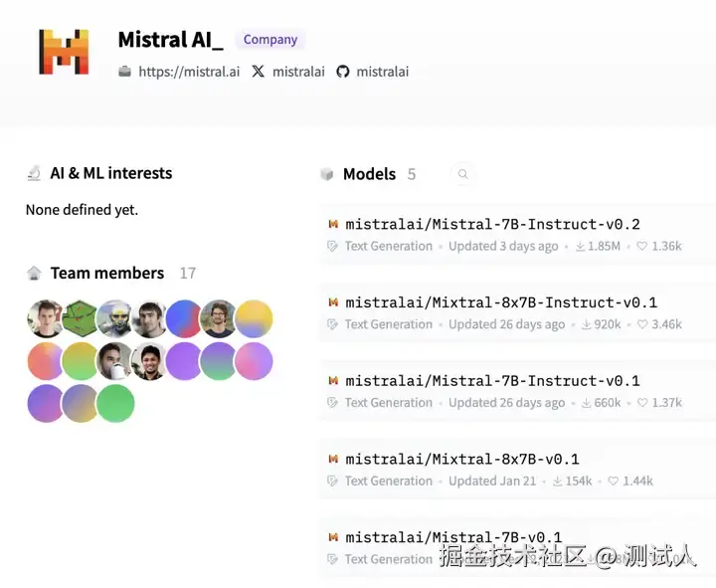716x588 pixels.
Task: Click the green square avatar team member
Action: pyautogui.click(x=80, y=318)
